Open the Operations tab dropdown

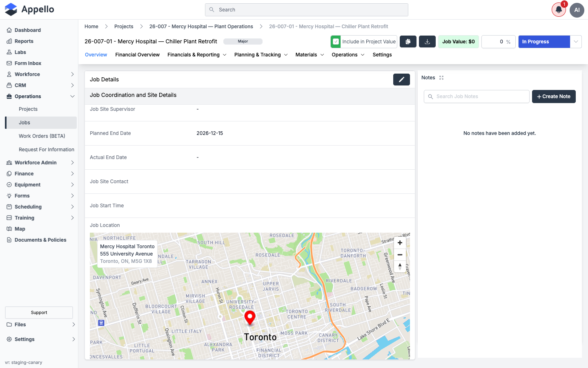tap(348, 55)
